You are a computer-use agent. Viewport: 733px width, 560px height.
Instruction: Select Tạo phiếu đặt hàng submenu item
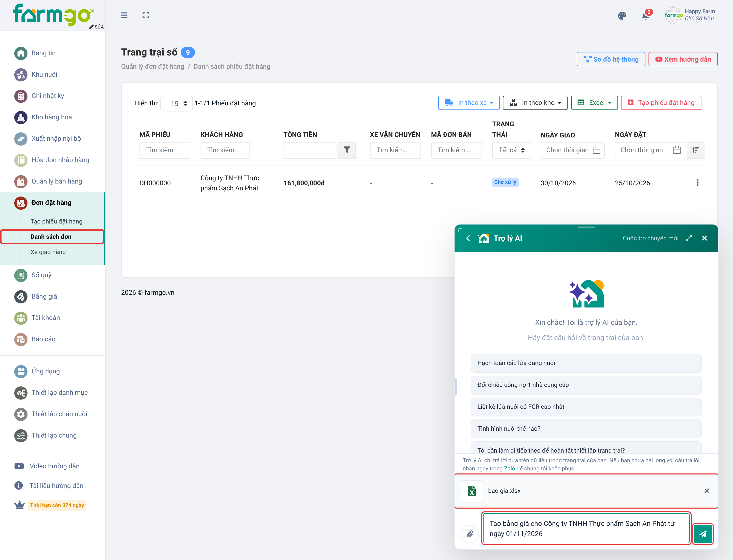[x=56, y=221]
